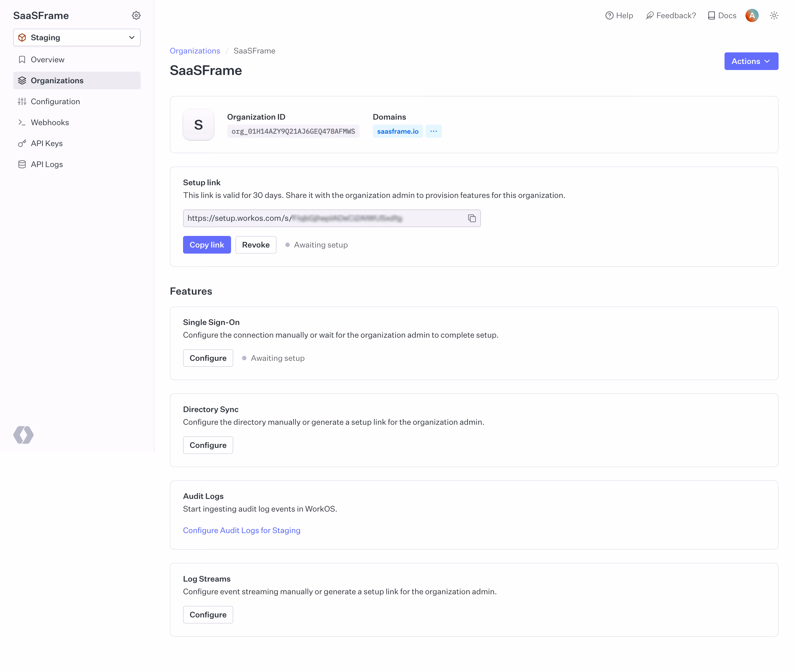Click the Organization ID value
The image size is (794, 672).
[293, 131]
